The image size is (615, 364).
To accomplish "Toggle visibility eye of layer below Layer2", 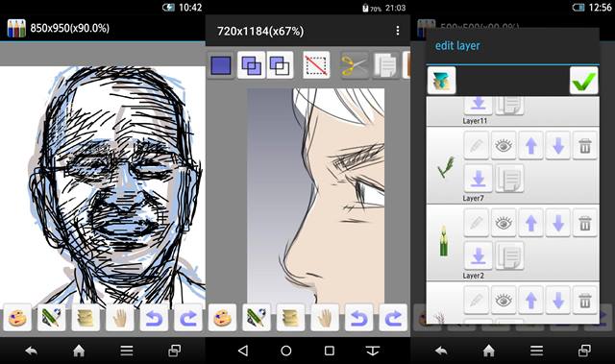I will 504,301.
